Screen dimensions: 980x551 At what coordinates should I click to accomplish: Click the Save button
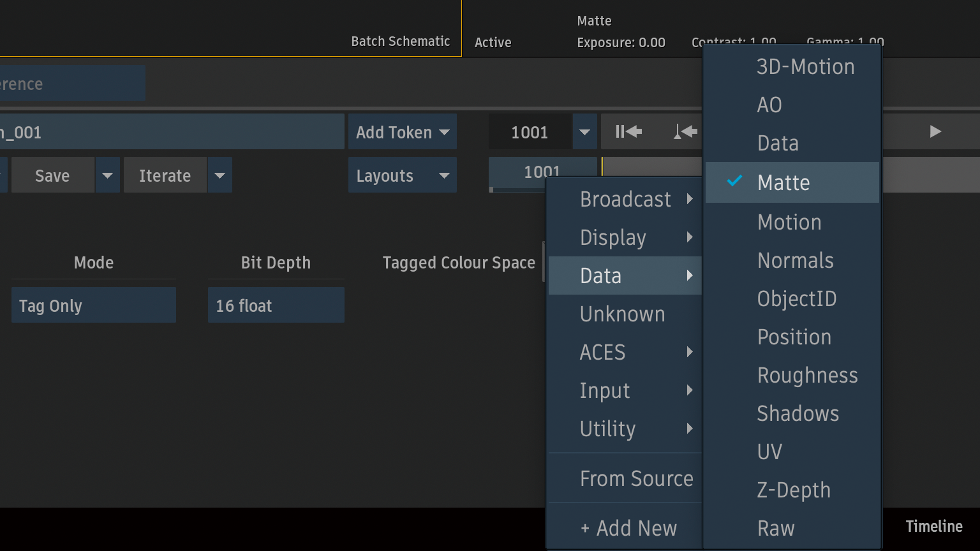click(x=52, y=175)
